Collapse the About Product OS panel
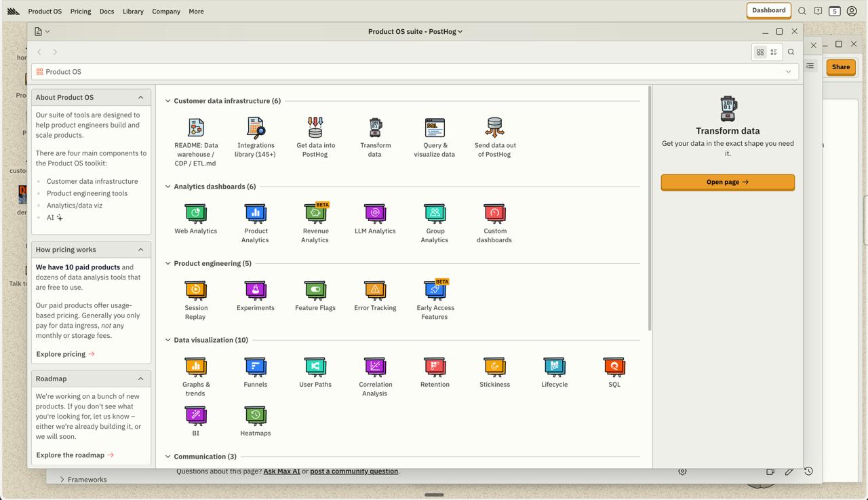 coord(140,98)
